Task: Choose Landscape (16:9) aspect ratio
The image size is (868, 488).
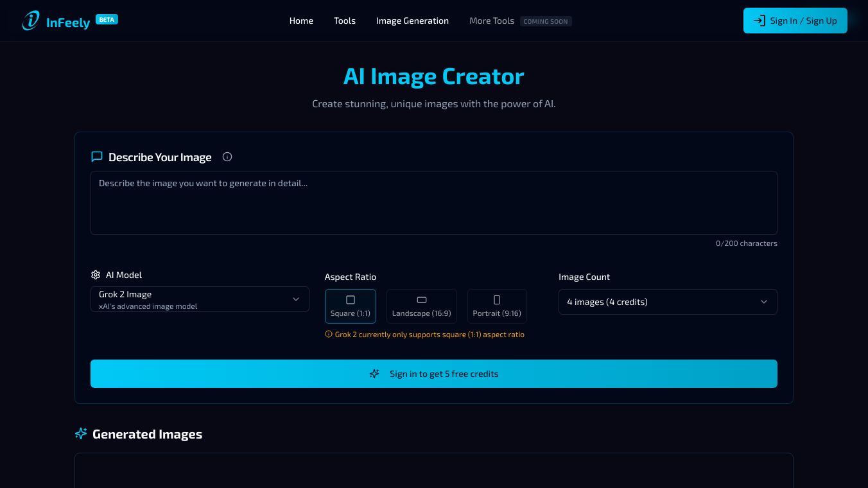Action: (421, 306)
